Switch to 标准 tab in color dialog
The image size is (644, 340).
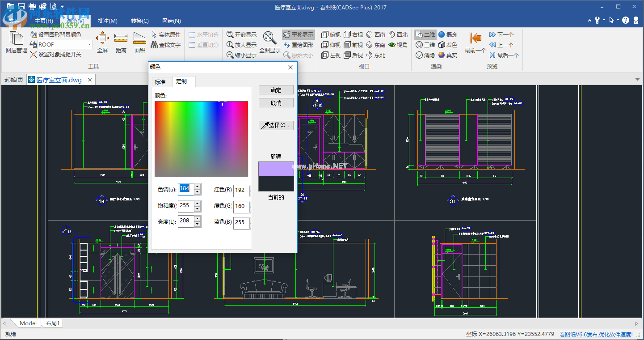click(160, 82)
